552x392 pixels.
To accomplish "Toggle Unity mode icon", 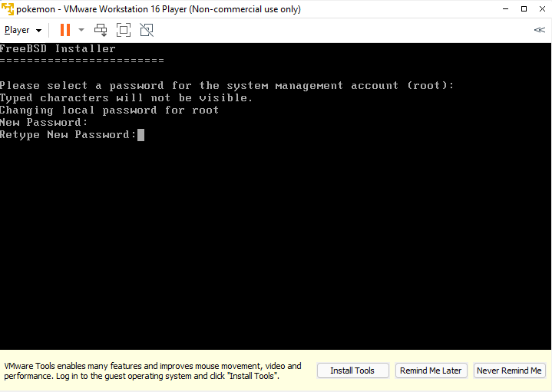I will coord(147,30).
